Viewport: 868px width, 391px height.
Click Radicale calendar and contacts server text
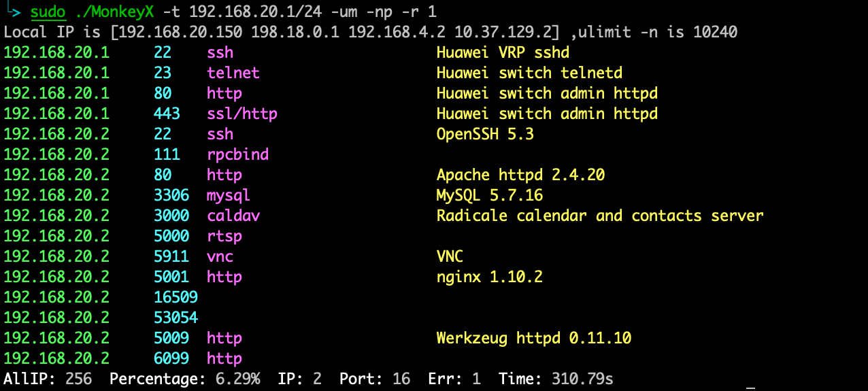(600, 216)
